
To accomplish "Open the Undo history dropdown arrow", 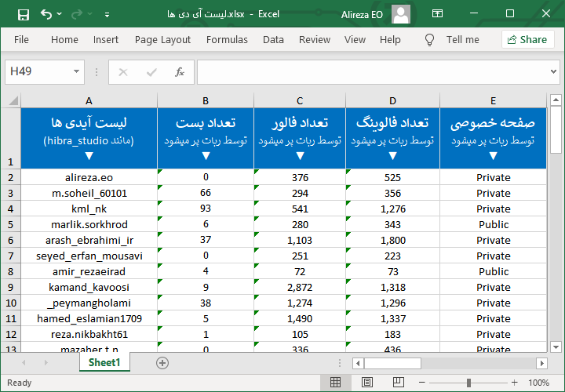I will pyautogui.click(x=60, y=14).
